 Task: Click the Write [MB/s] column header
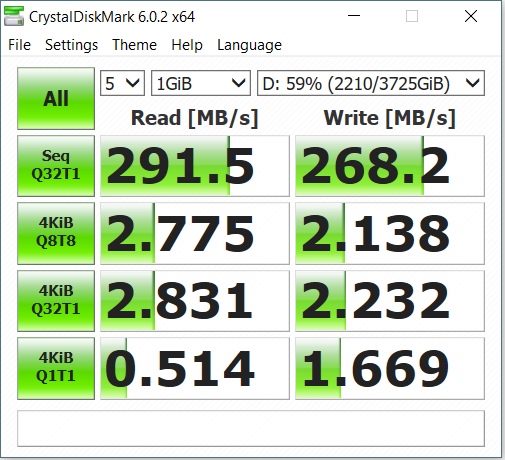[390, 118]
